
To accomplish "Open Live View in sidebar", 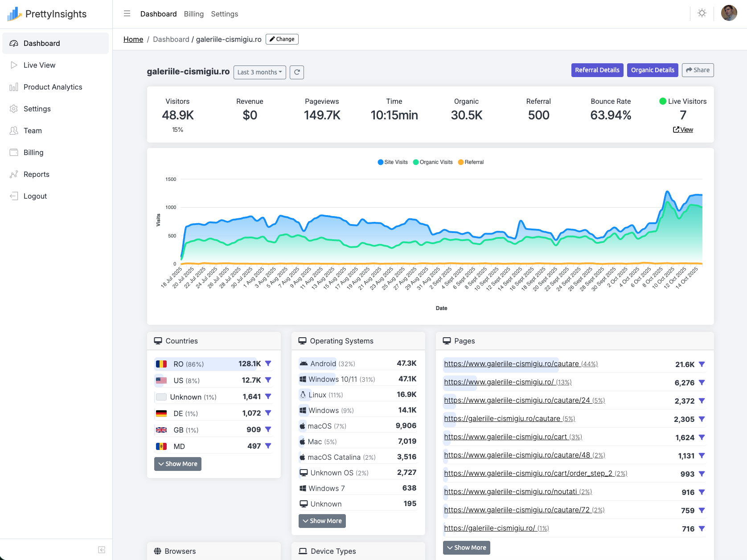I will 39,65.
